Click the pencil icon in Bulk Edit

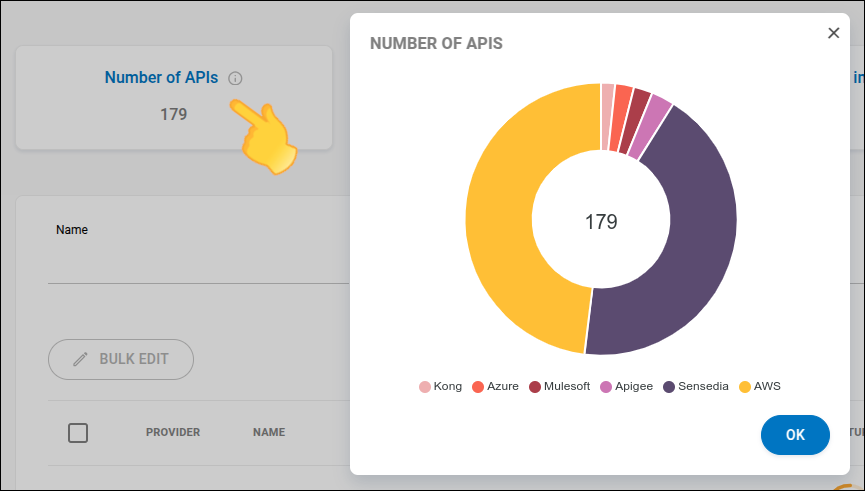[80, 359]
